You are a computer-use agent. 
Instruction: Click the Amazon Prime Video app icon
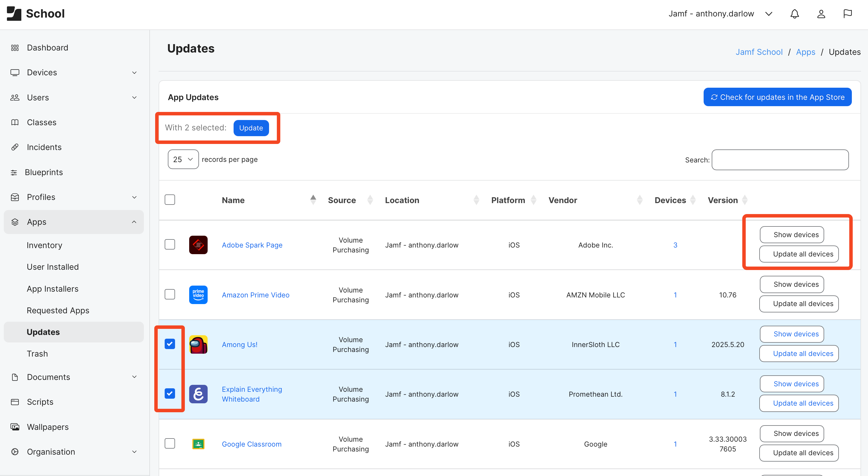[198, 295]
